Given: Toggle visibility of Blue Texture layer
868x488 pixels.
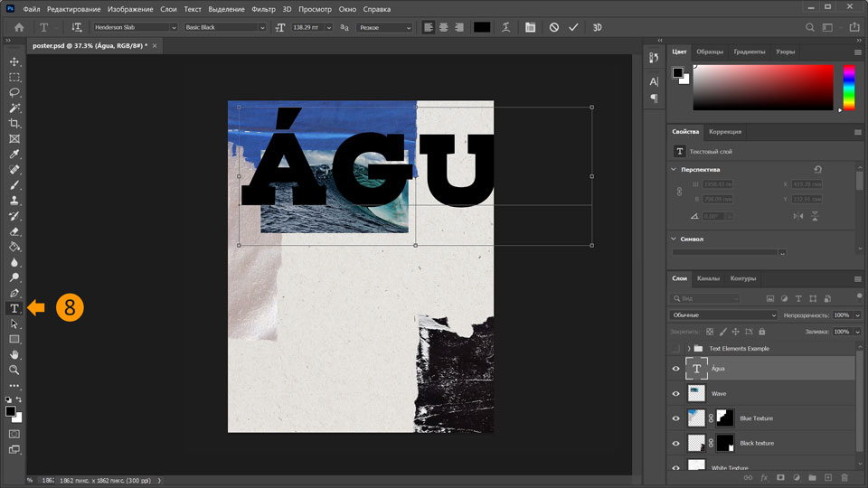Looking at the screenshot, I should pyautogui.click(x=675, y=418).
